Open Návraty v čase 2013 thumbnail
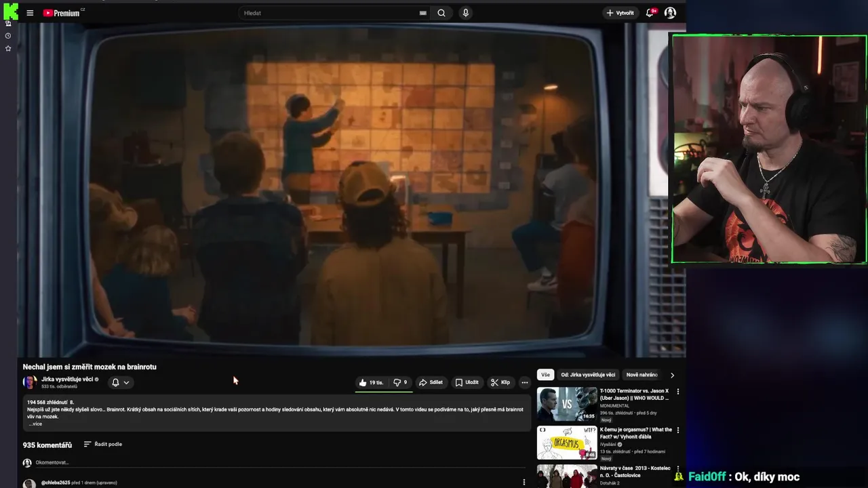Screen dimensions: 868x488 (567, 476)
